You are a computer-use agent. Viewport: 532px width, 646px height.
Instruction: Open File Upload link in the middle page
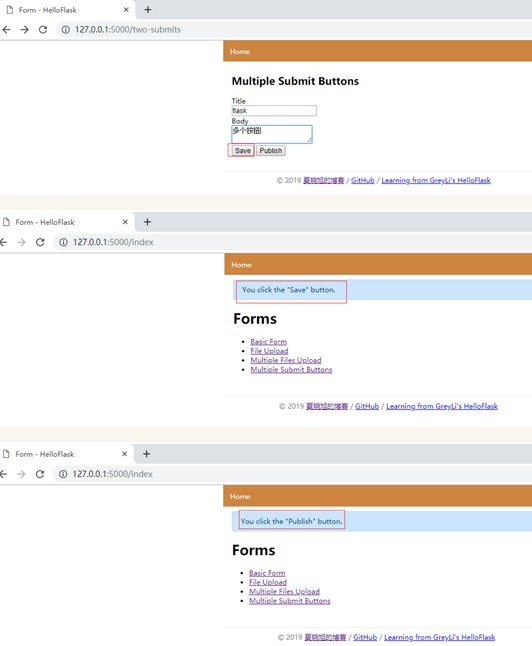(x=270, y=351)
